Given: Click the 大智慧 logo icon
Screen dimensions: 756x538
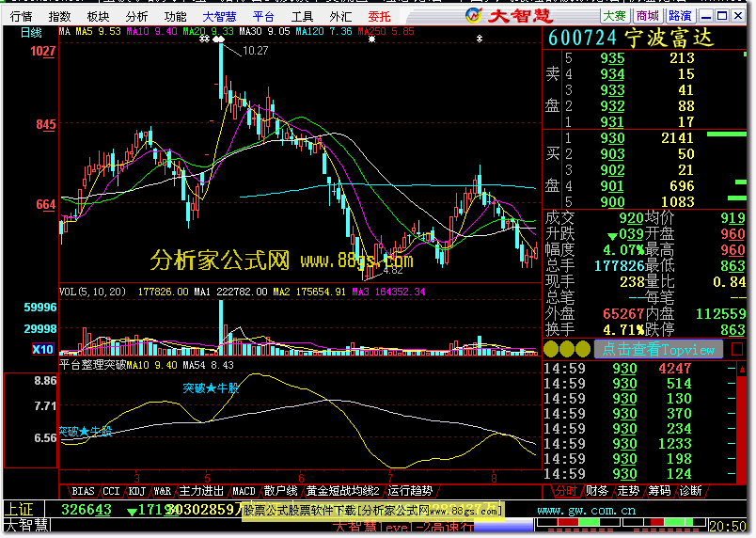Looking at the screenshot, I should coord(474,15).
